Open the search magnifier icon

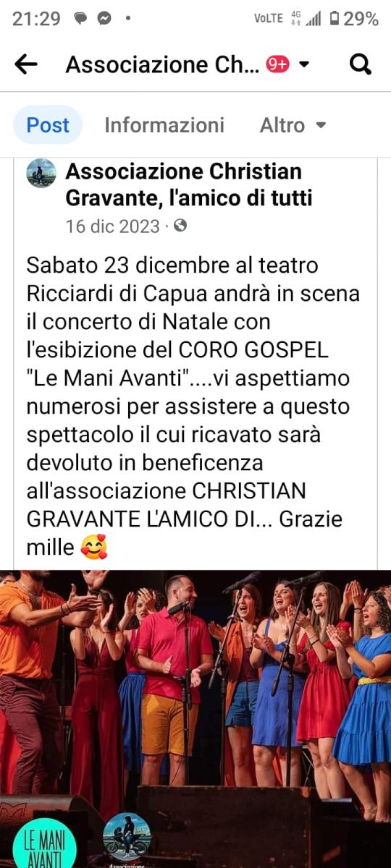click(360, 64)
